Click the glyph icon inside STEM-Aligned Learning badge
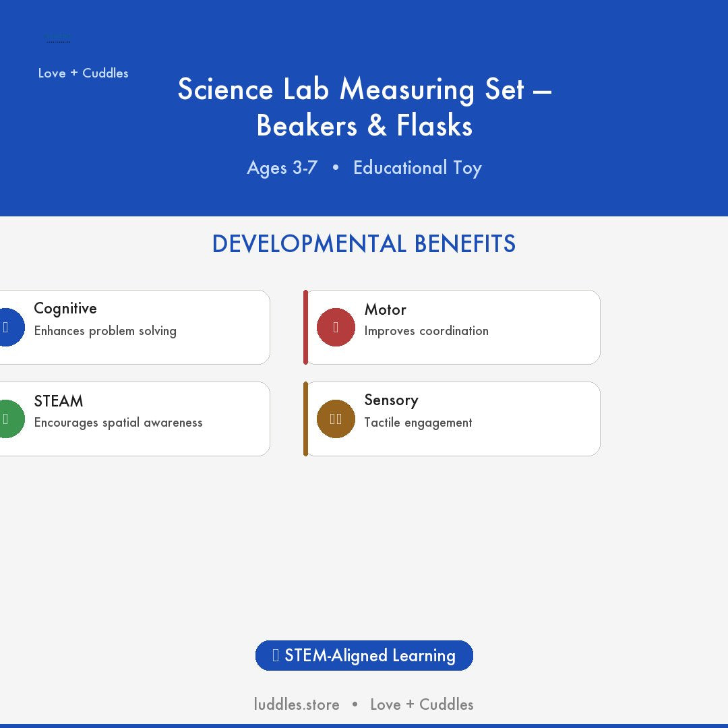728x728 pixels. 275,655
